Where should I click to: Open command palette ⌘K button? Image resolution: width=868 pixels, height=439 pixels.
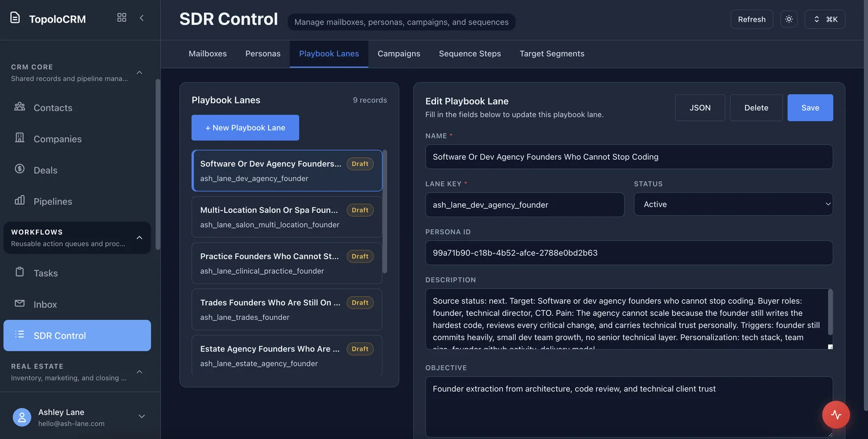click(x=825, y=19)
